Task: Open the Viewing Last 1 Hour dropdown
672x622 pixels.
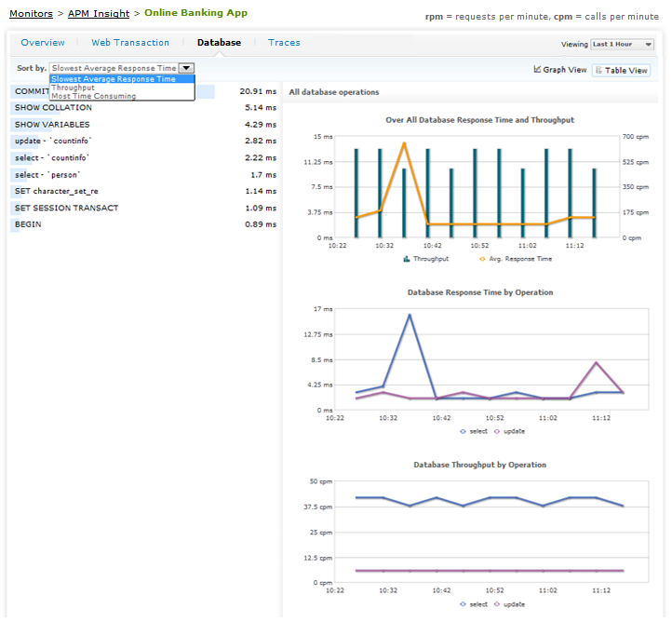Action: pos(622,44)
